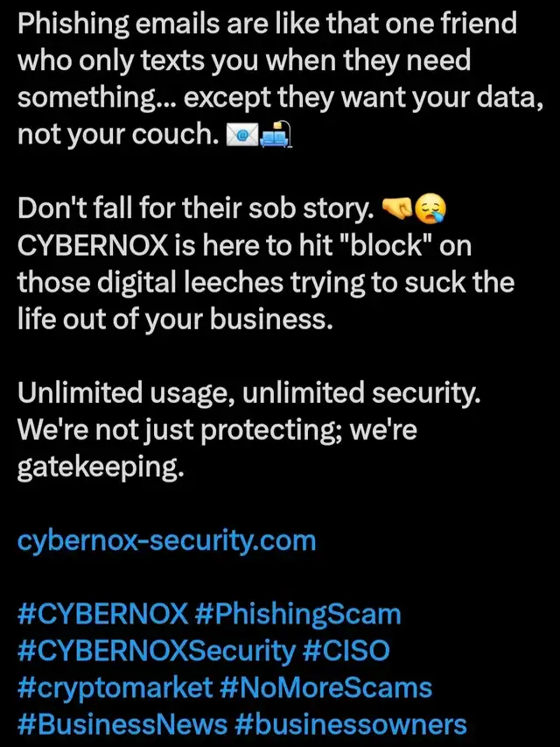Open the #CISO hashtag
This screenshot has height=747, width=560.
tap(346, 651)
